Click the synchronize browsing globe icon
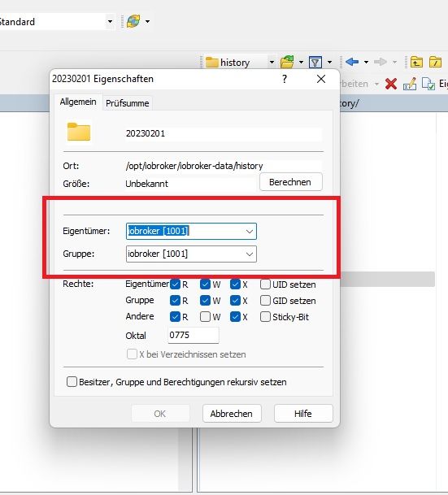448x495 pixels. coord(133,21)
